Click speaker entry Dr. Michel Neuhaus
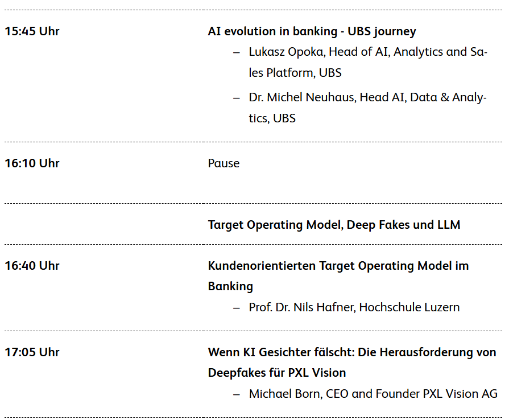This screenshot has height=420, width=509. click(x=367, y=108)
